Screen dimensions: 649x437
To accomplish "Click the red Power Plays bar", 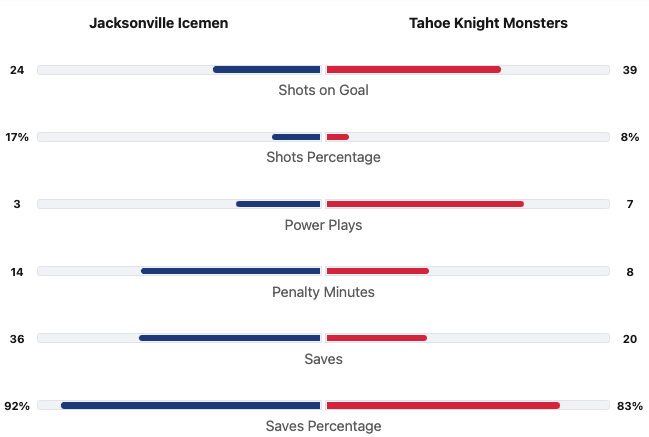I will (425, 204).
